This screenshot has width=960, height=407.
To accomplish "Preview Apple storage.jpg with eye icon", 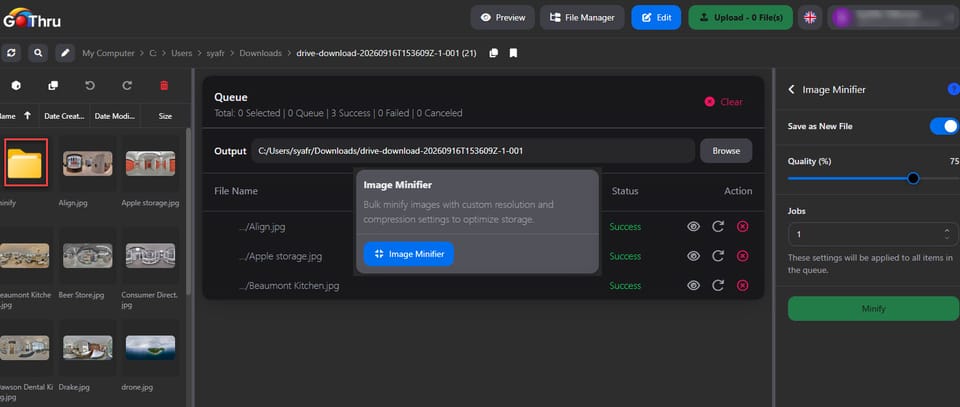I will tap(693, 256).
